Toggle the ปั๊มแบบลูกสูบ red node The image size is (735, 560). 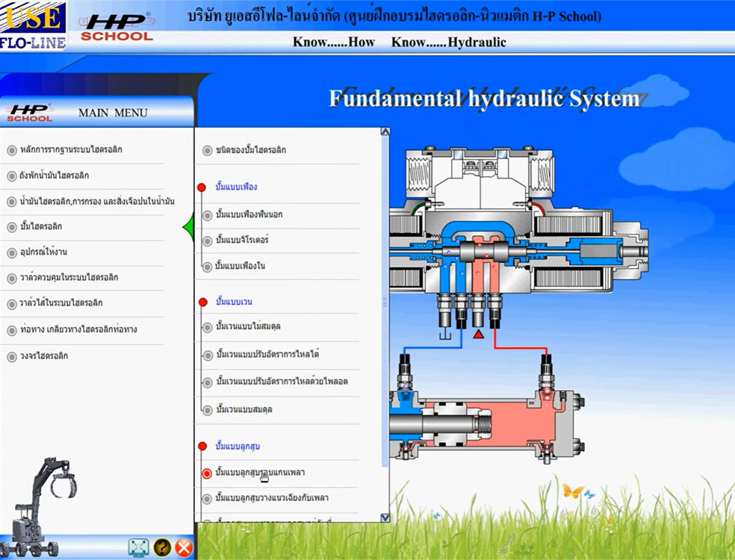[202, 446]
